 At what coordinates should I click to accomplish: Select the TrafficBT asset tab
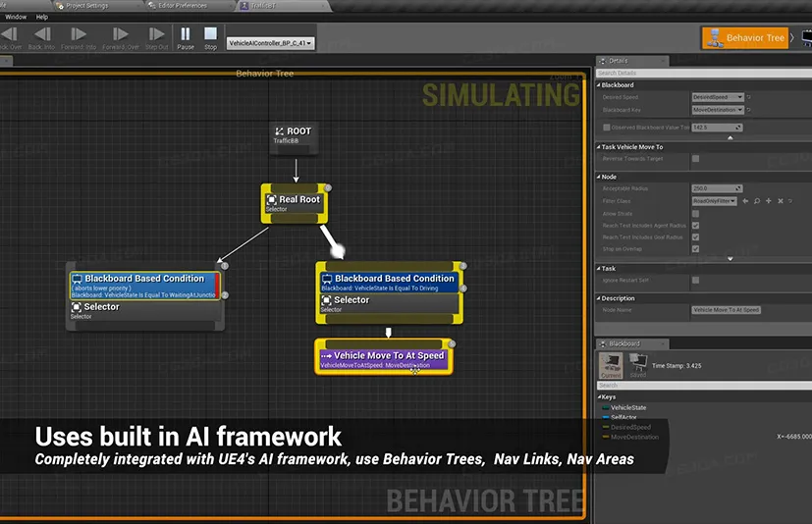pyautogui.click(x=263, y=6)
